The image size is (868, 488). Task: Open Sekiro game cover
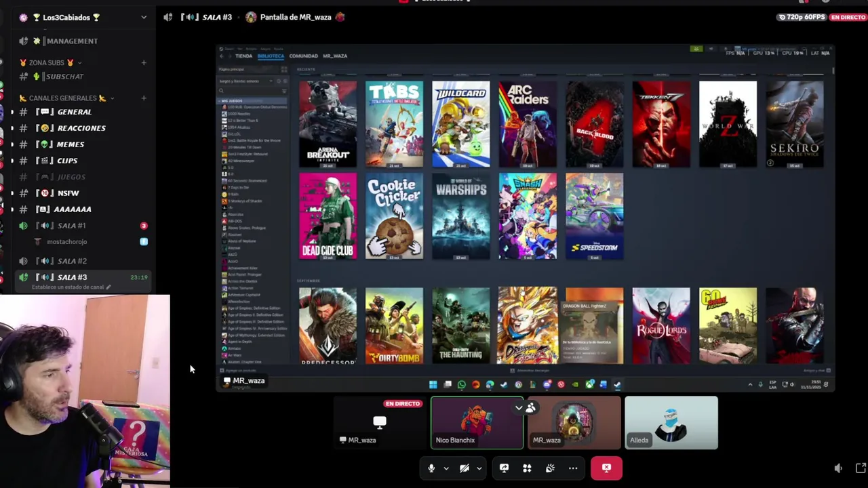click(794, 124)
